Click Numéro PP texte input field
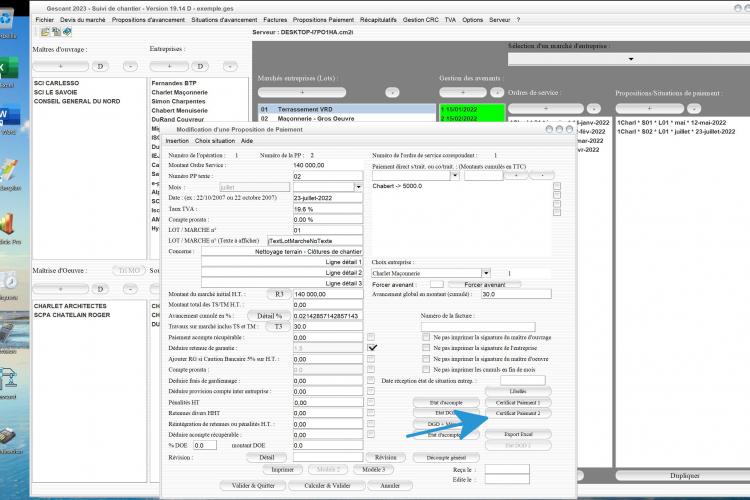Screen dimensions: 750x500 [328, 176]
